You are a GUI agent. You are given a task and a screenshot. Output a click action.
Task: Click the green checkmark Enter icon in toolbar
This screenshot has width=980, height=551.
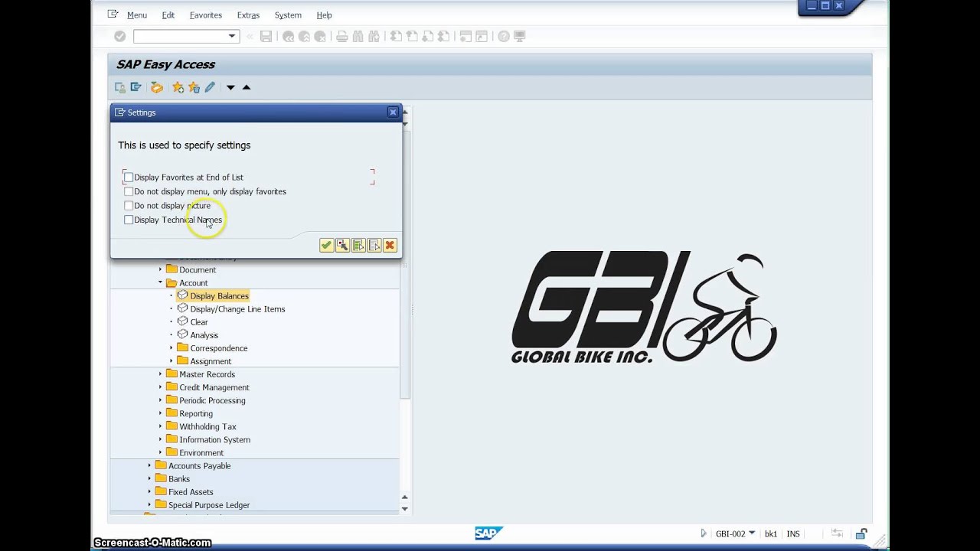[119, 36]
